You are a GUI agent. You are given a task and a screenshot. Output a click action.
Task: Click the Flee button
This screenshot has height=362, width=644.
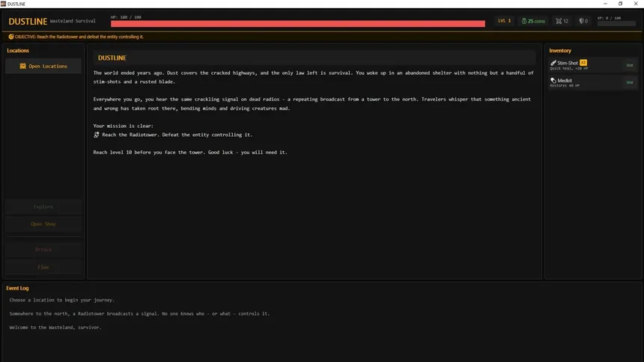click(x=43, y=267)
